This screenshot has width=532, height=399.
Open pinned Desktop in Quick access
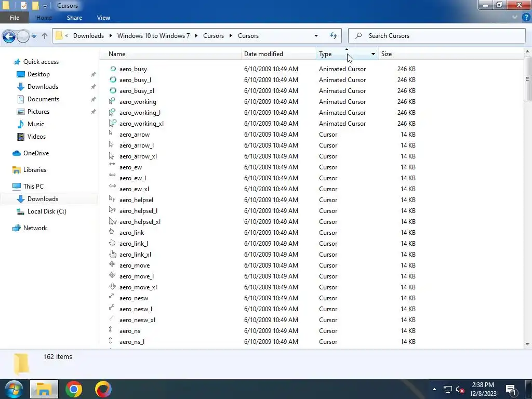coord(38,74)
